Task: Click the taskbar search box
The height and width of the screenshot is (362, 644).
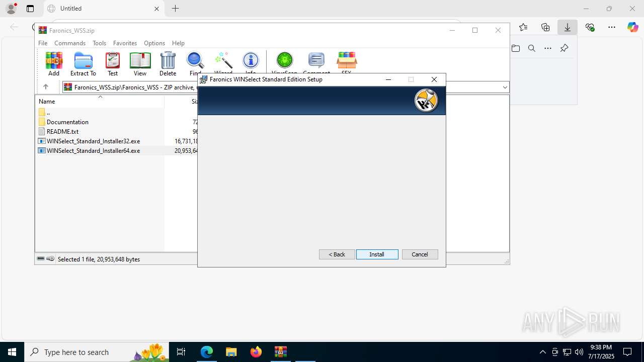Action: point(97,352)
